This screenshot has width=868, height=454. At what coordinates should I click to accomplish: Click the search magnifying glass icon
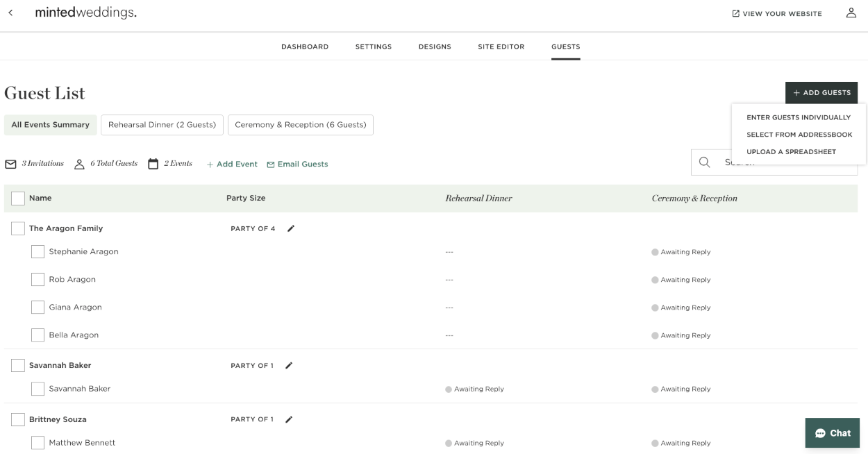click(704, 162)
